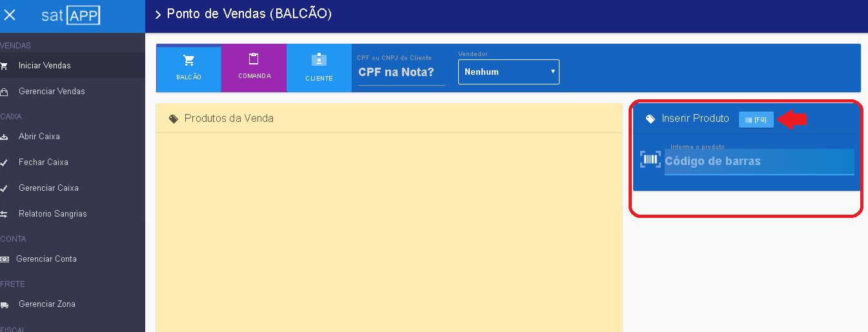Click the tag icon in Inserir Produto

point(650,119)
